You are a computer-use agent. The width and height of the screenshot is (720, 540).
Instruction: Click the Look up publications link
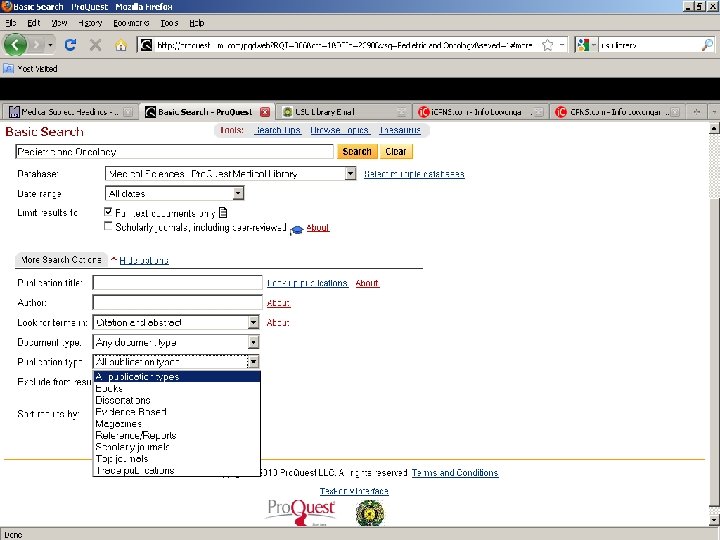coord(308,283)
